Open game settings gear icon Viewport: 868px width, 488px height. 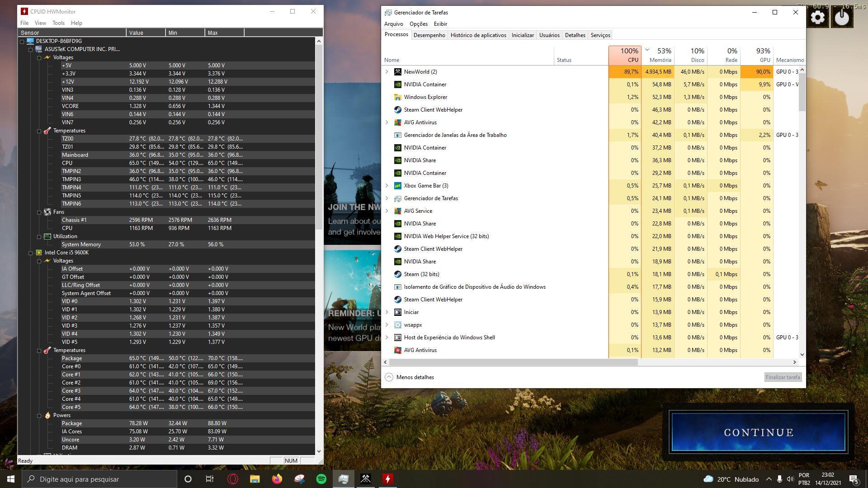[817, 18]
